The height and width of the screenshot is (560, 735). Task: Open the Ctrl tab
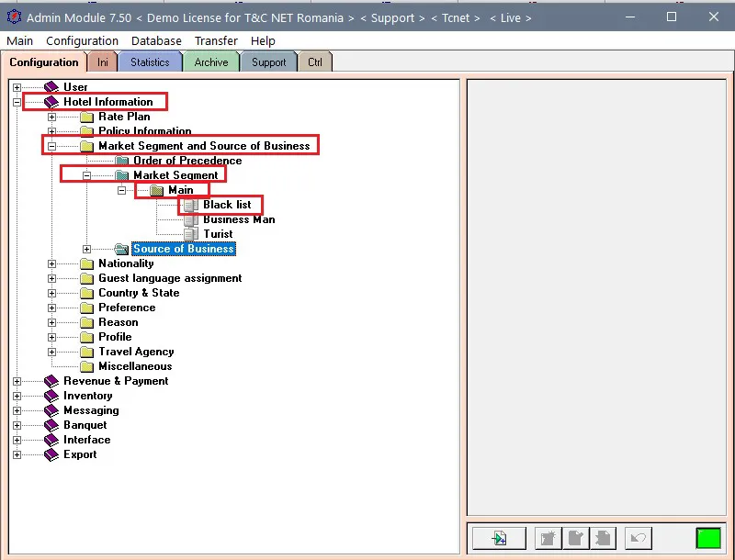[x=315, y=62]
